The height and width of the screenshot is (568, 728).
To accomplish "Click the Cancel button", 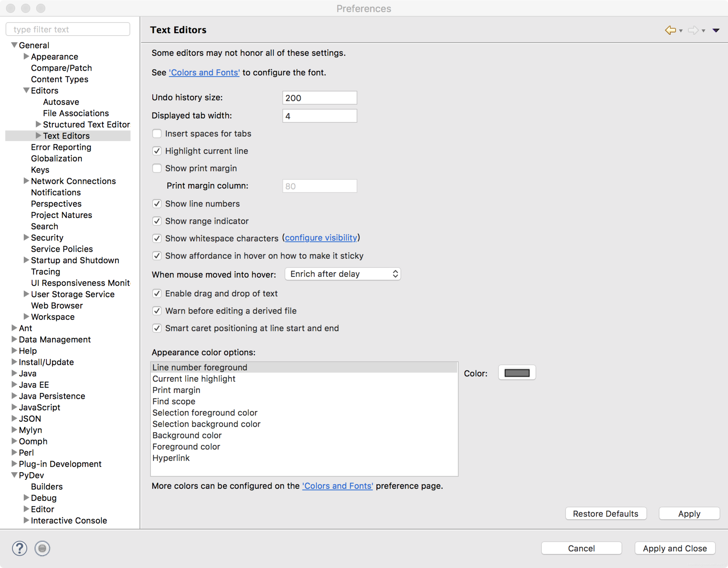I will [581, 548].
